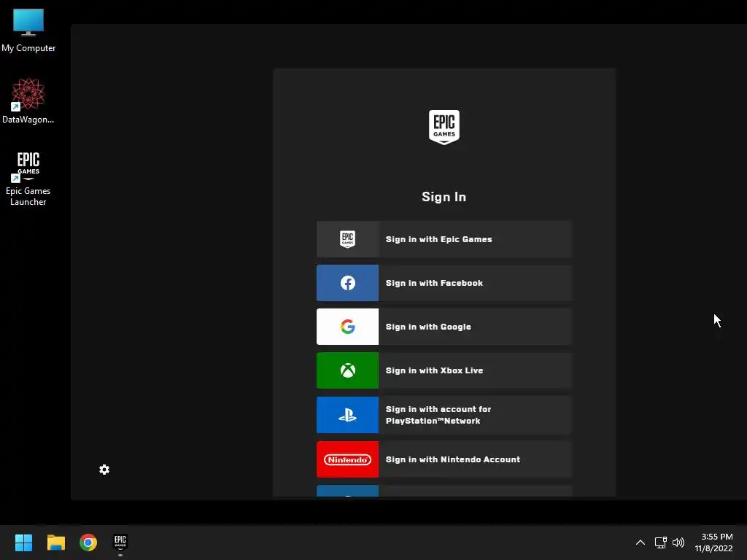Show hidden system tray icons
747x560 pixels.
click(640, 542)
